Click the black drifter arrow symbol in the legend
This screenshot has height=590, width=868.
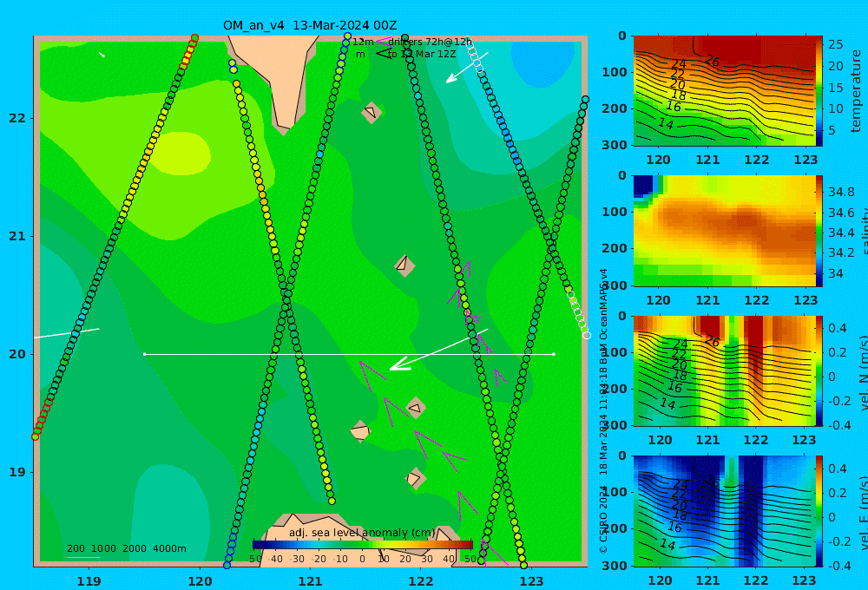click(x=383, y=54)
